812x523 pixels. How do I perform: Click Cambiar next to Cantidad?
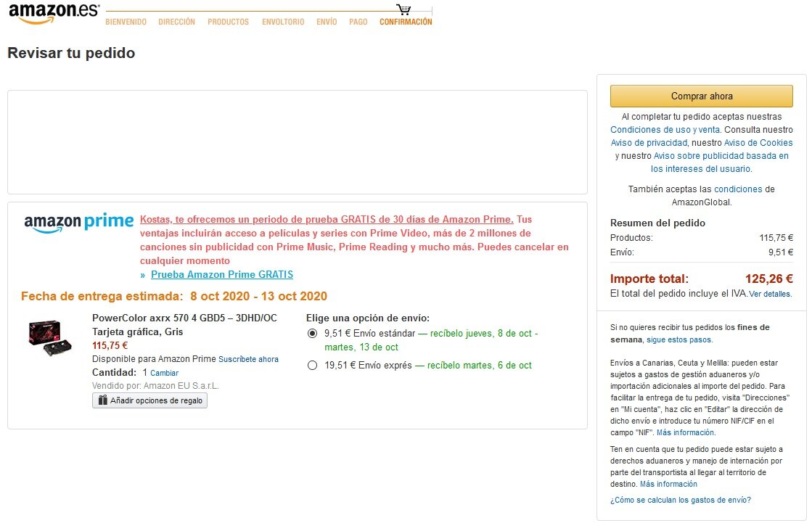tap(164, 373)
